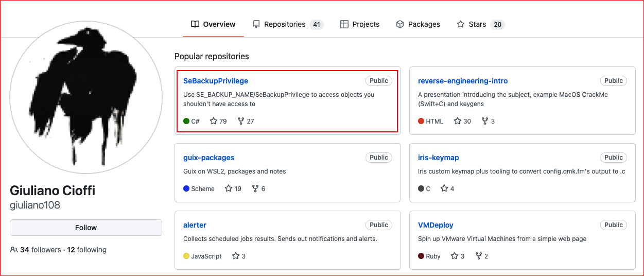
Task: Open the SeBackupPrivilege repository
Action: [216, 81]
